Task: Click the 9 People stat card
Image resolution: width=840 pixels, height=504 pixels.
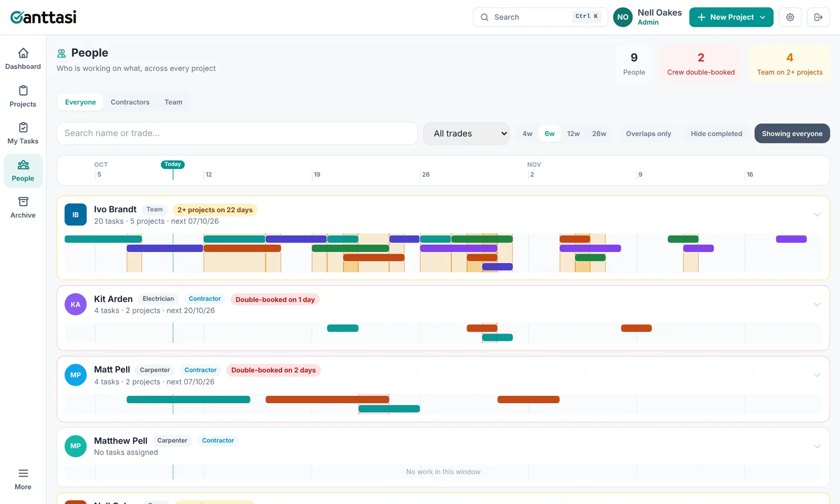Action: tap(634, 64)
